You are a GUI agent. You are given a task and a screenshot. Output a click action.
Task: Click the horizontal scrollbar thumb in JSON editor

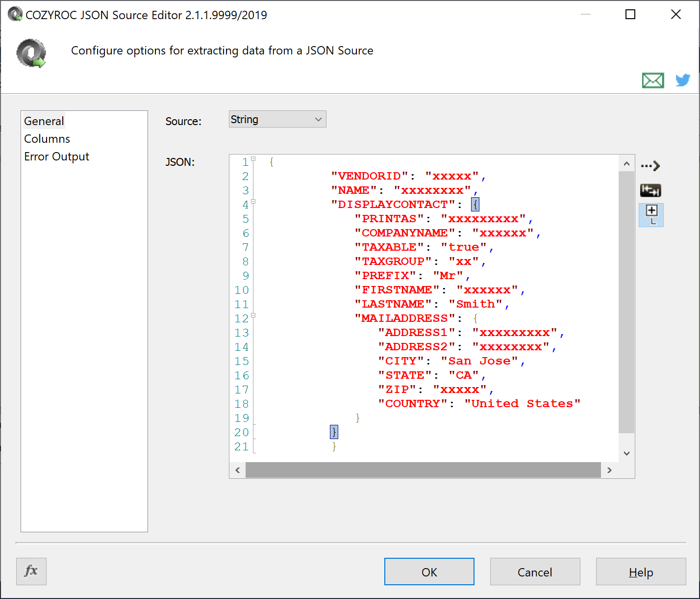[x=423, y=470]
